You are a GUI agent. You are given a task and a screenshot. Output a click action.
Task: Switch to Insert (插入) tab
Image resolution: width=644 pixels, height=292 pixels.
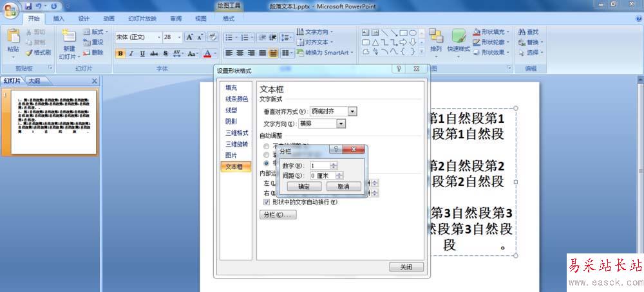tap(59, 19)
